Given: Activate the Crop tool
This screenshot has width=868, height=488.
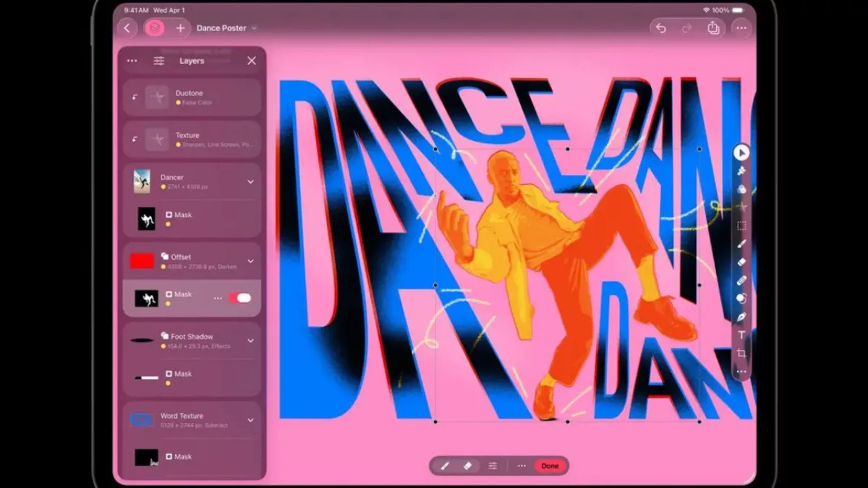Looking at the screenshot, I should click(741, 353).
